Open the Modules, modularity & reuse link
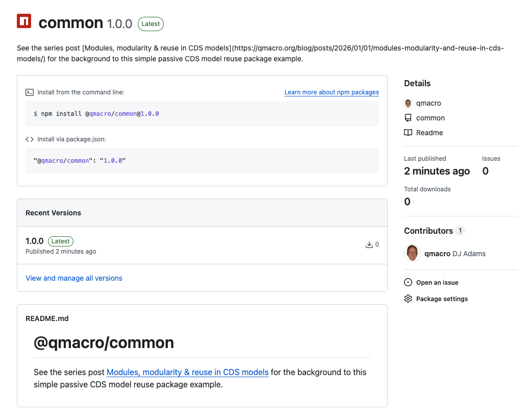Screen dimensions: 531x420 (x=187, y=372)
